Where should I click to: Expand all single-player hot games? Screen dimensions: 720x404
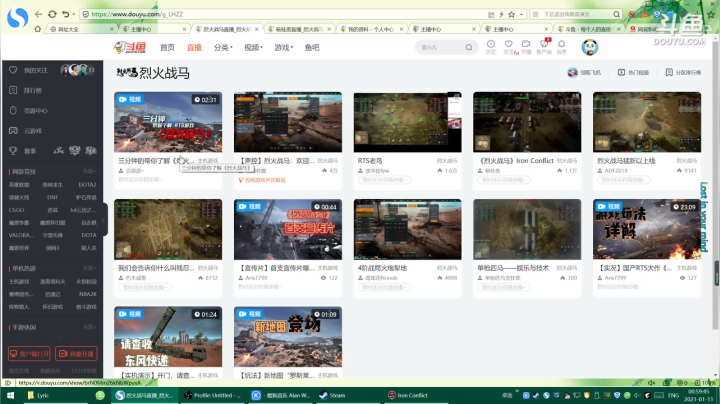[x=90, y=268]
